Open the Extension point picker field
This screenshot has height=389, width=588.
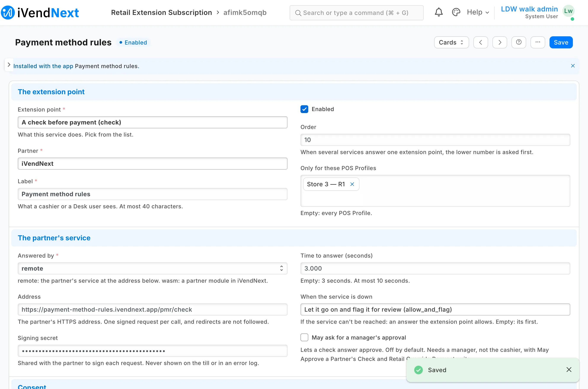152,122
